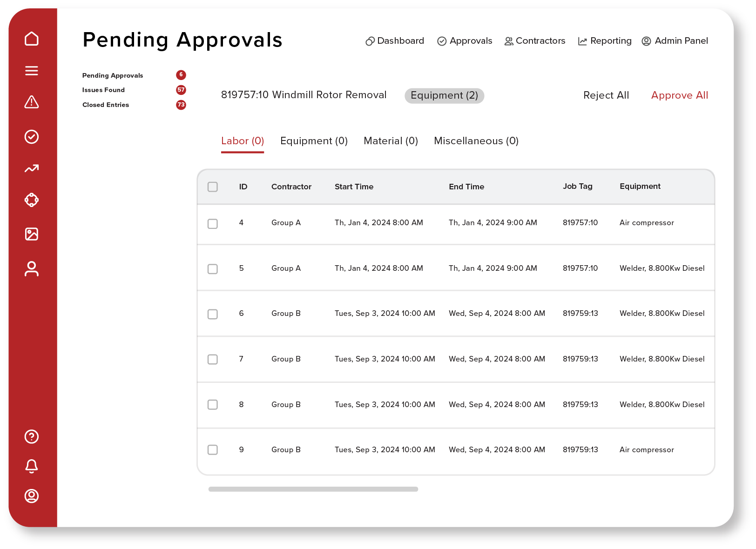Click Air compressor in row ID 9
The height and width of the screenshot is (549, 756).
tap(647, 450)
